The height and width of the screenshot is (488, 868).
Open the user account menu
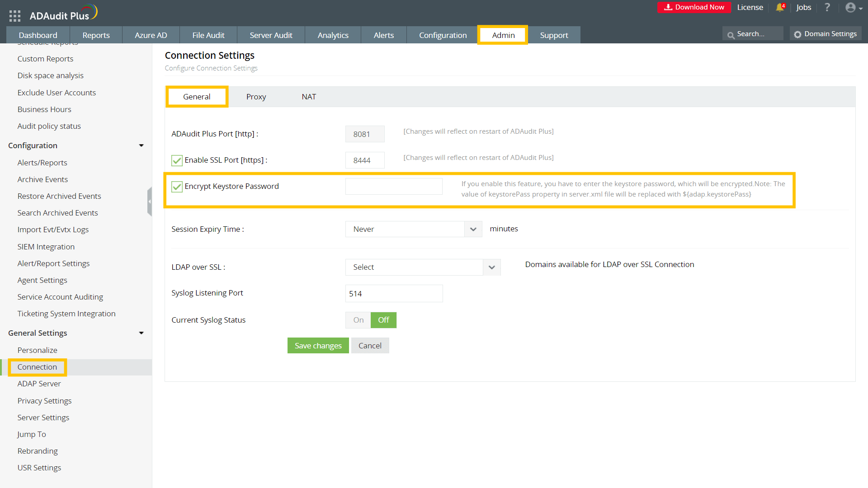click(851, 7)
